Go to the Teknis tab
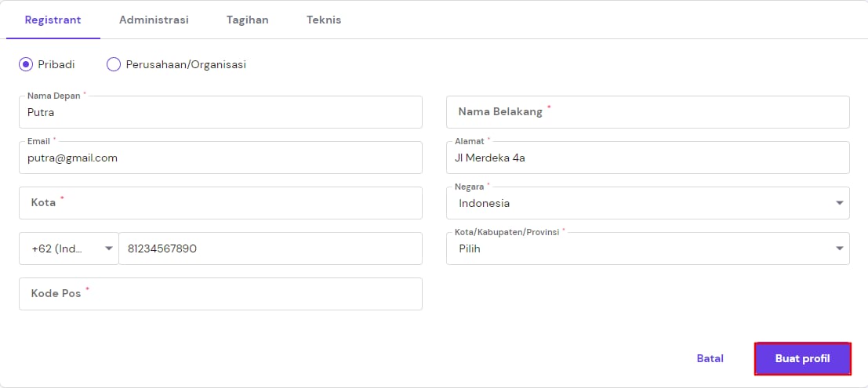 coord(323,20)
